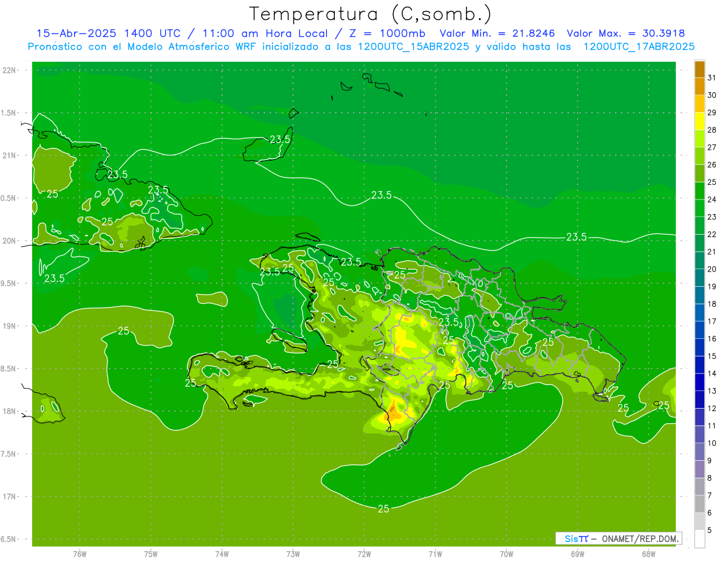Click the "30" value on the color scale
728x562 pixels.
(x=712, y=95)
